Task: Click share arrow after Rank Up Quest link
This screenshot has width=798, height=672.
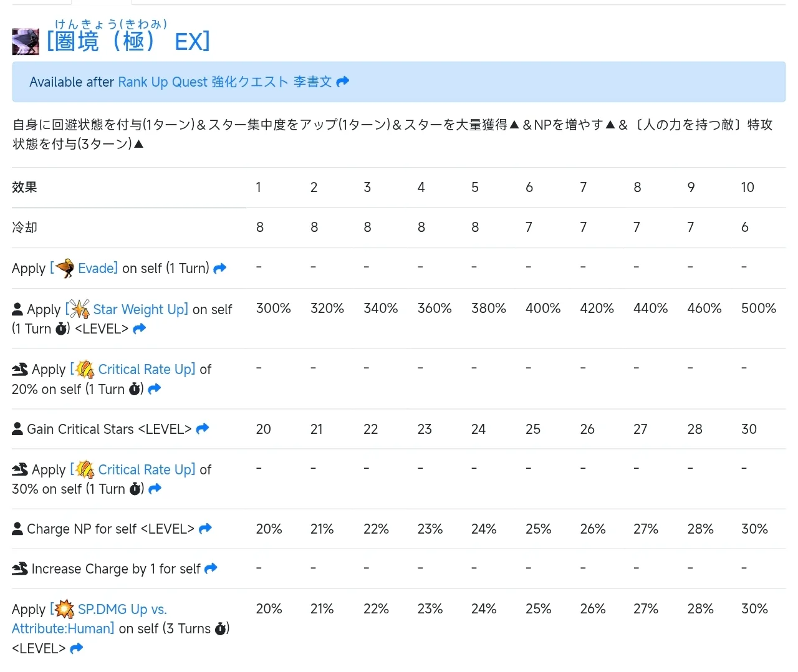Action: [x=343, y=82]
